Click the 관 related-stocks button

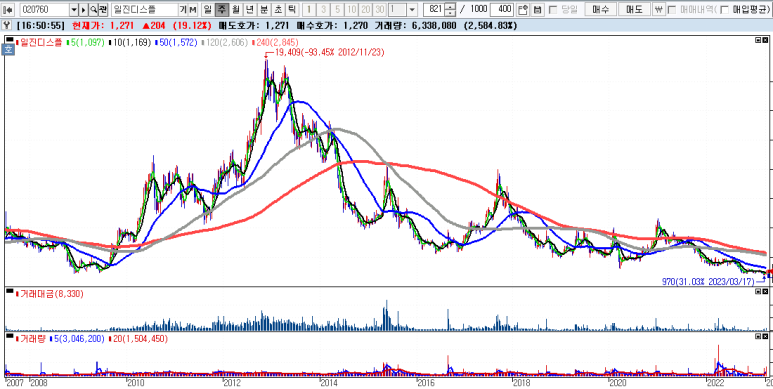(103, 9)
